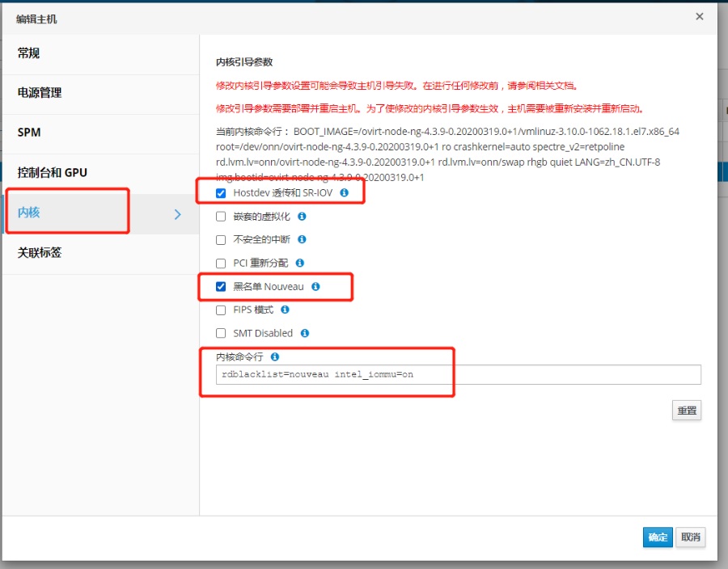728x569 pixels.
Task: Click the 内核引导参数 heading
Action: tap(244, 62)
